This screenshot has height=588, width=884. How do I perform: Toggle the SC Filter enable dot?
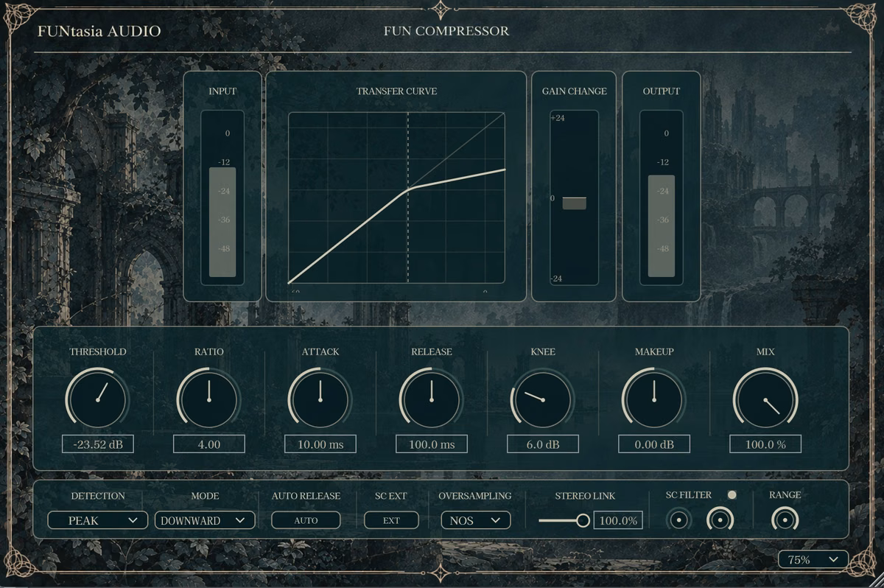[732, 494]
